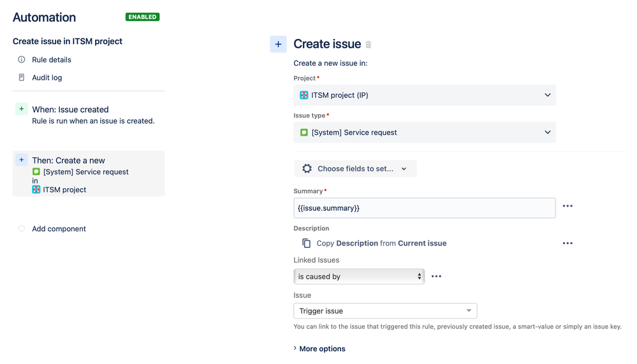Click the info icon beside Rule details
637x364 pixels.
pos(22,60)
